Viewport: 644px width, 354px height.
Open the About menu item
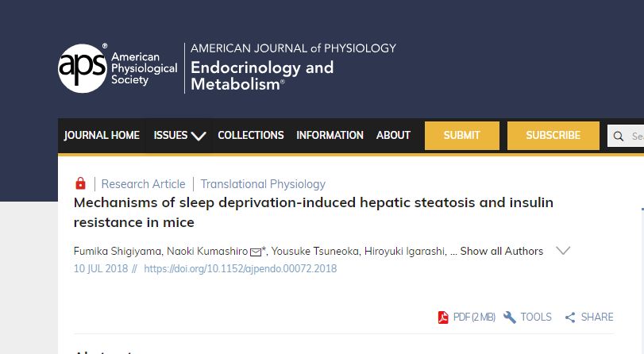[393, 136]
